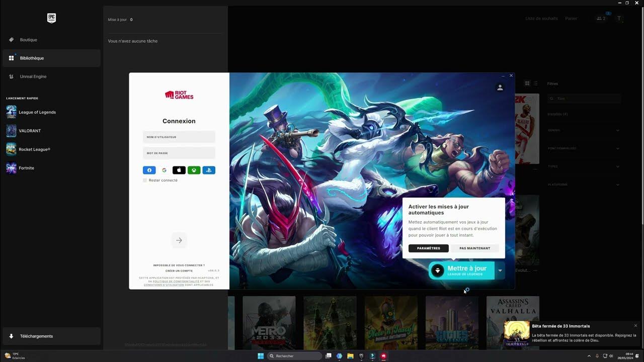Click the Epic Games logo in sidebar
Viewport: 644px width, 362px height.
pos(51,18)
